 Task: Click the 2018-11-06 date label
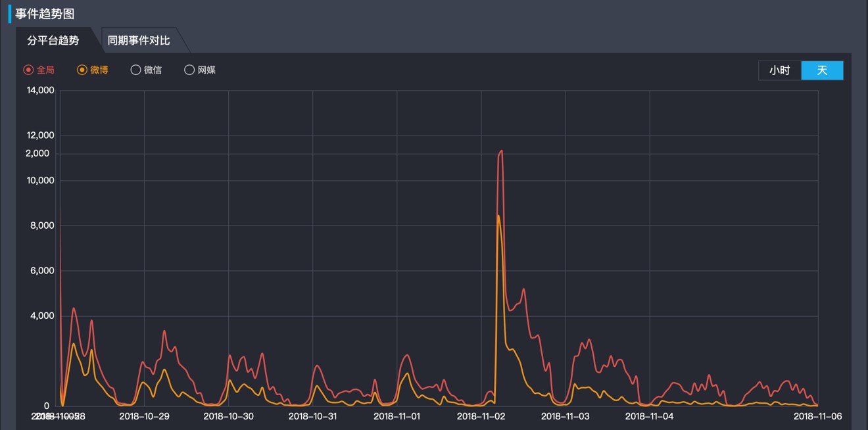point(818,416)
